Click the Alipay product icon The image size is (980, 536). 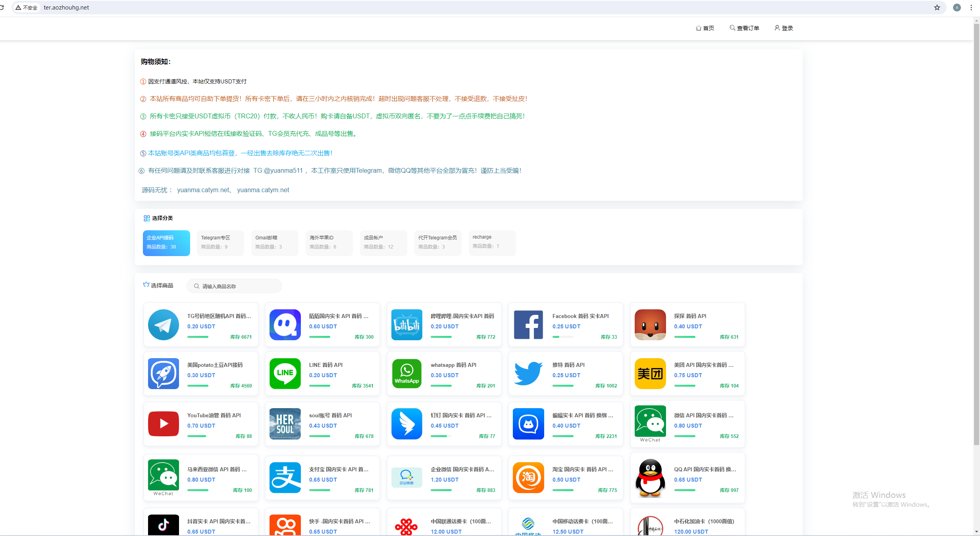285,478
